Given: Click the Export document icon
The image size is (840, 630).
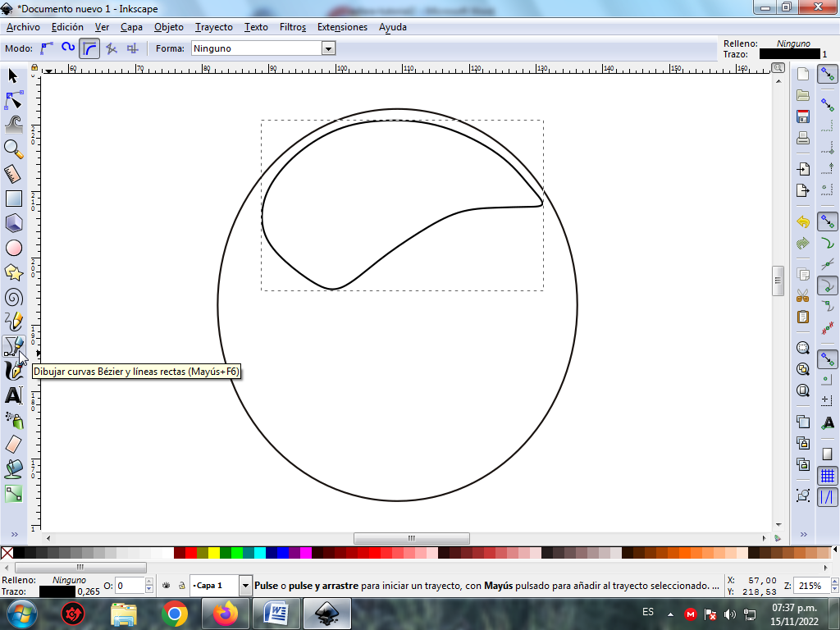Looking at the screenshot, I should click(802, 190).
